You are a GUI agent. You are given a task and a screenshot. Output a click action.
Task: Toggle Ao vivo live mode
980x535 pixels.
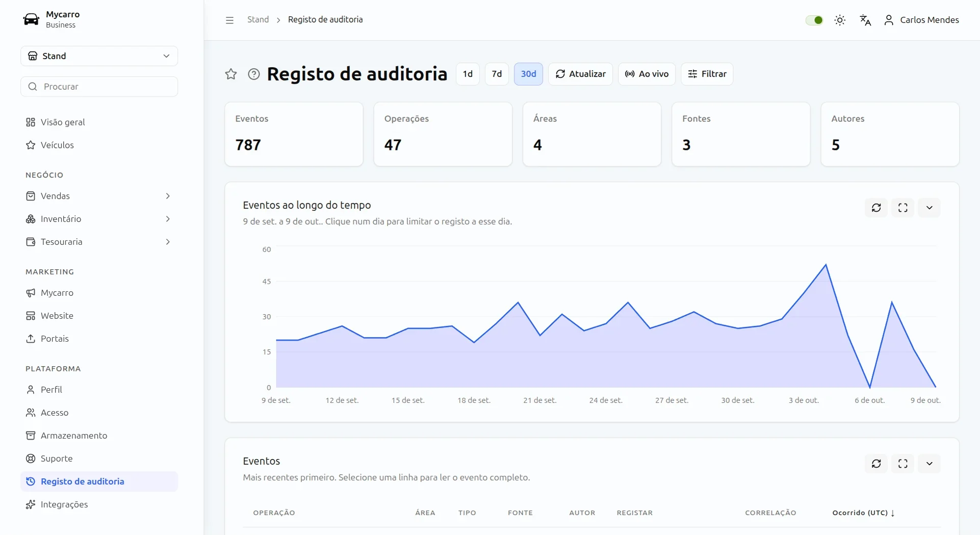pos(647,74)
